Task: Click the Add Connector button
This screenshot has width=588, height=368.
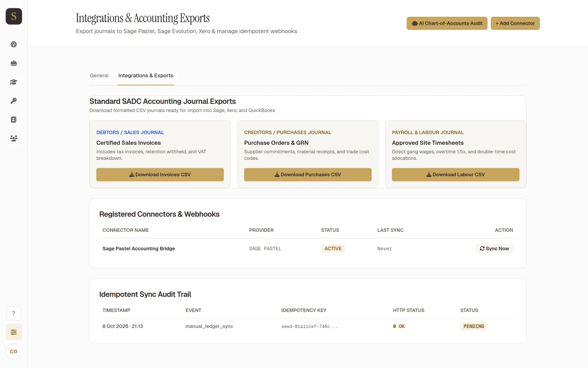Action: click(515, 23)
